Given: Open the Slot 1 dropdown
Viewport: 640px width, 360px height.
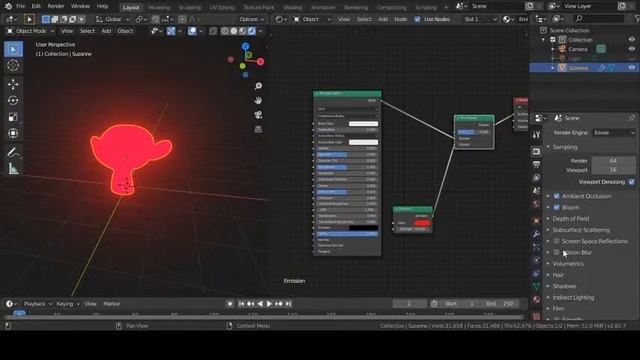Looking at the screenshot, I should [x=480, y=19].
